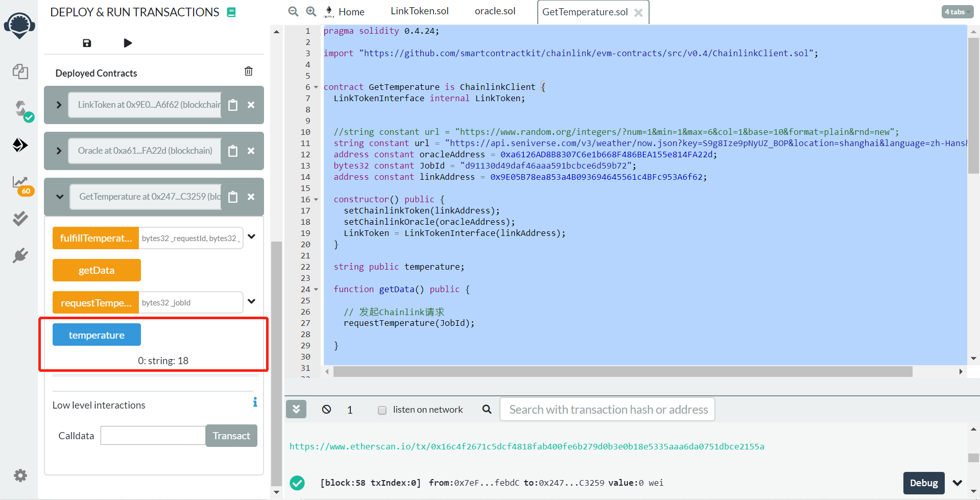Click the Transact button

pyautogui.click(x=231, y=436)
